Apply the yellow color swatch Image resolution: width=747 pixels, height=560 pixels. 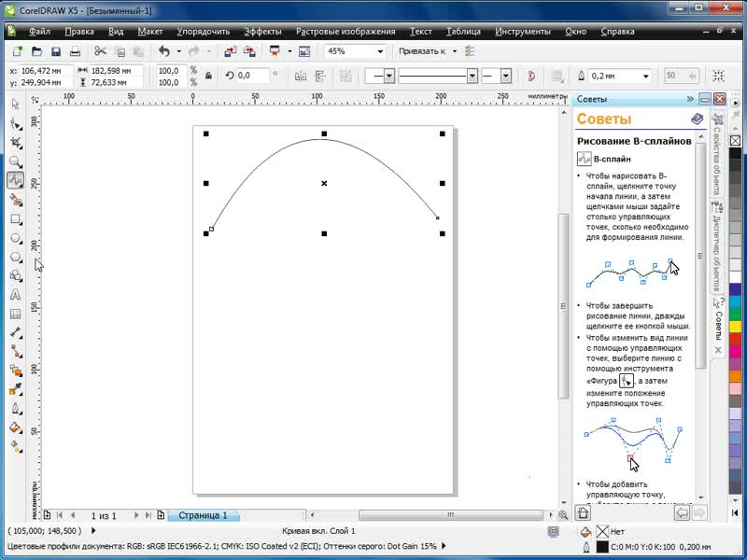(x=735, y=326)
